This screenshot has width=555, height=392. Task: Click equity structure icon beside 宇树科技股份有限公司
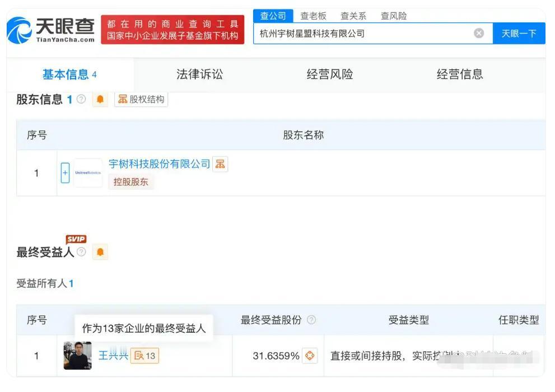tap(220, 164)
